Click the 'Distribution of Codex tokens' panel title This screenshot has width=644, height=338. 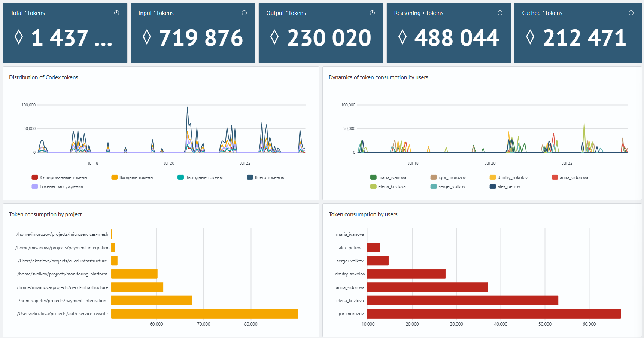(43, 77)
